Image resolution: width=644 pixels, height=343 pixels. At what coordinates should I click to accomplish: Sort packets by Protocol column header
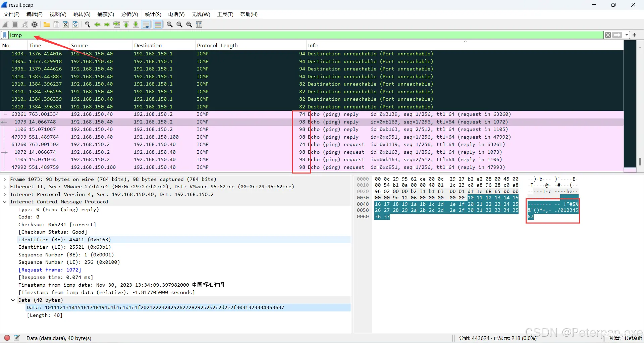click(x=207, y=45)
